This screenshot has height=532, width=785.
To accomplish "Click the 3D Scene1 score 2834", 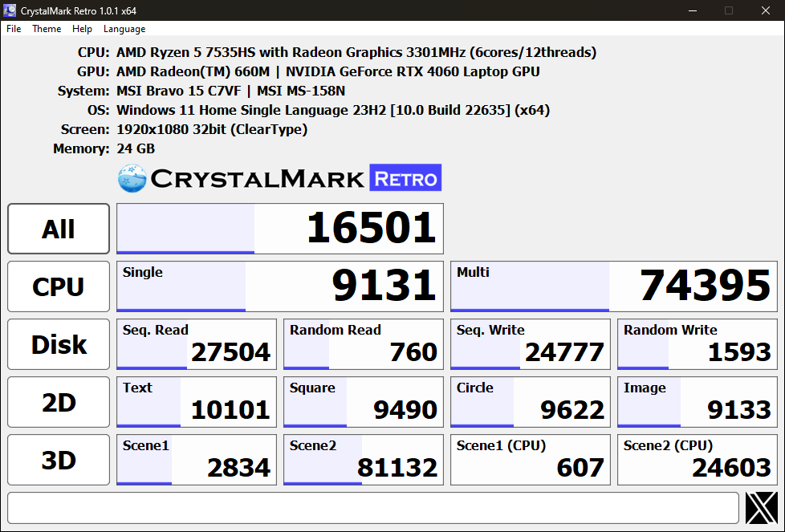I will tap(196, 460).
